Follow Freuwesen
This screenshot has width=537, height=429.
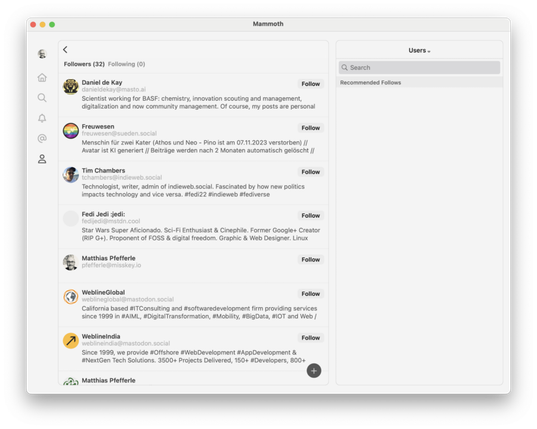coord(311,128)
